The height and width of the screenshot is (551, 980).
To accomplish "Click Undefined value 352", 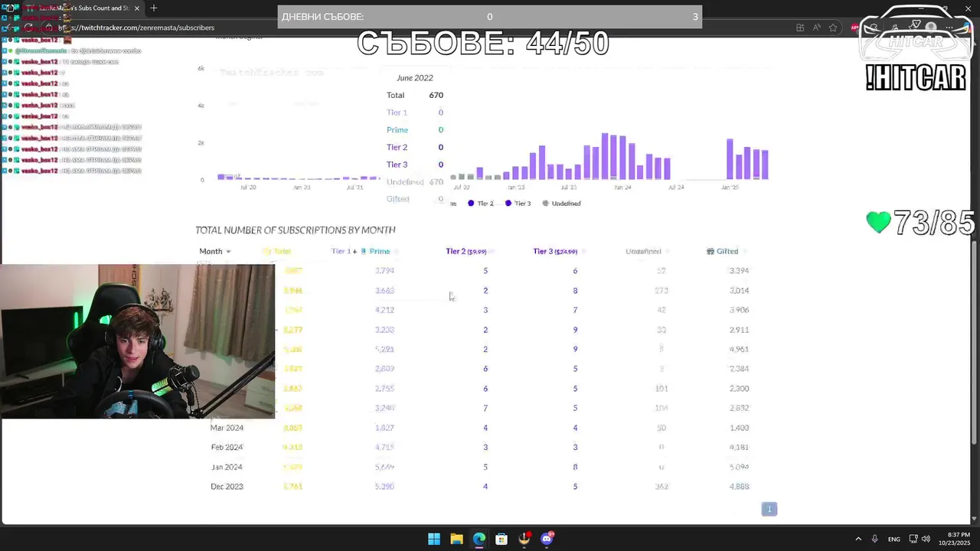I will (x=661, y=487).
